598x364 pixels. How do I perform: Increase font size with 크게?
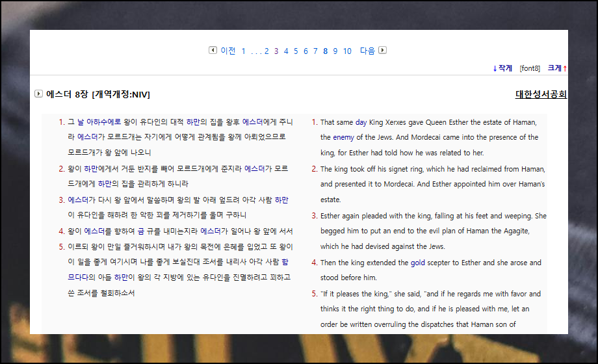coord(557,68)
